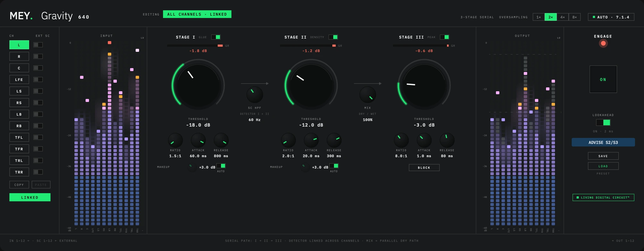Enable external sidechain for channel C

(x=38, y=68)
